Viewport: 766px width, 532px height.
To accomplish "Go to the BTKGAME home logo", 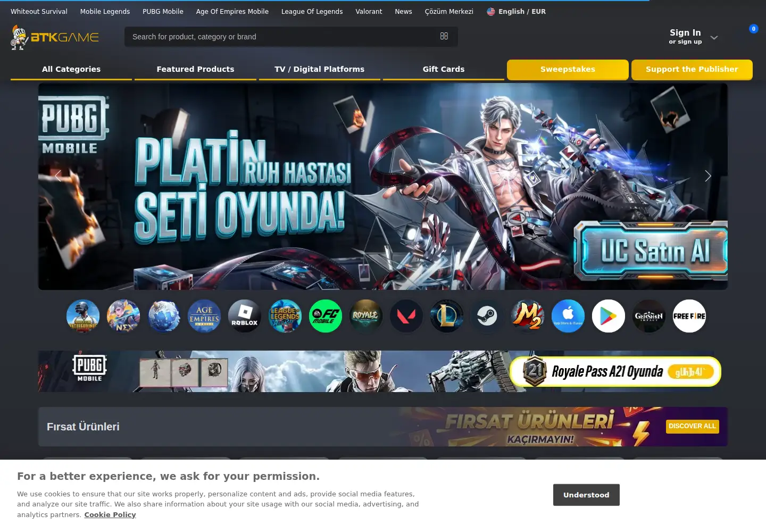I will [x=55, y=37].
